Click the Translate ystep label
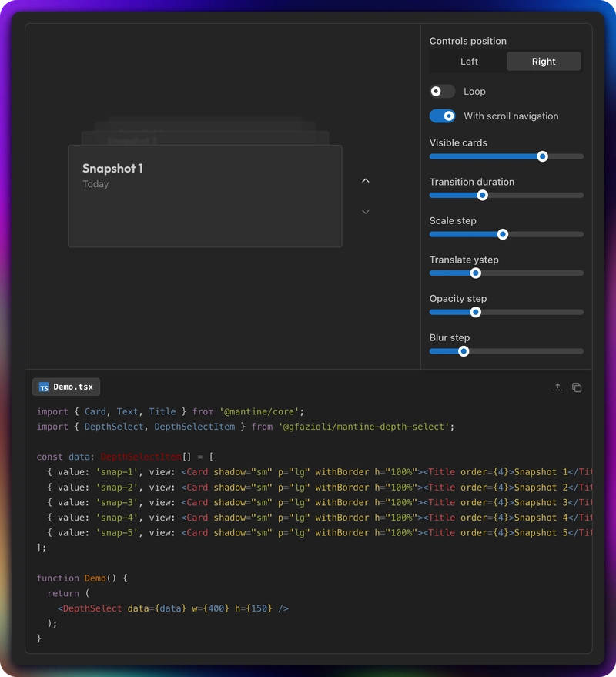616x677 pixels. click(464, 260)
